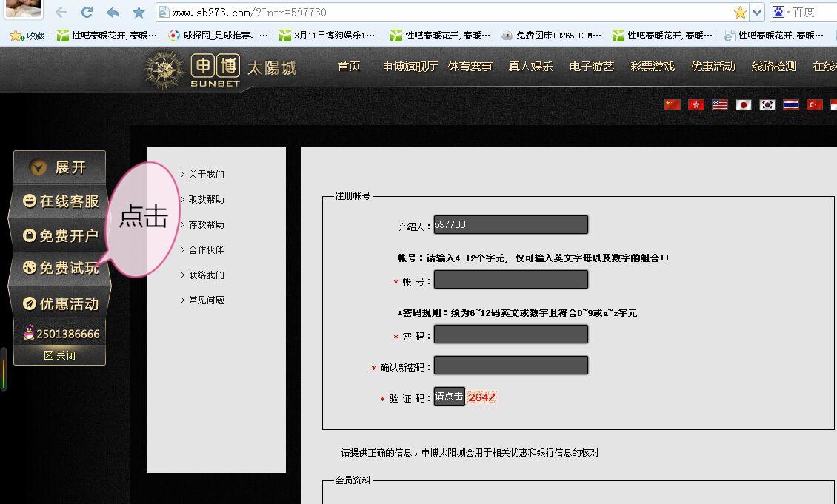The height and width of the screenshot is (504, 837).
Task: Refresh the captcha image 2647
Action: [481, 397]
